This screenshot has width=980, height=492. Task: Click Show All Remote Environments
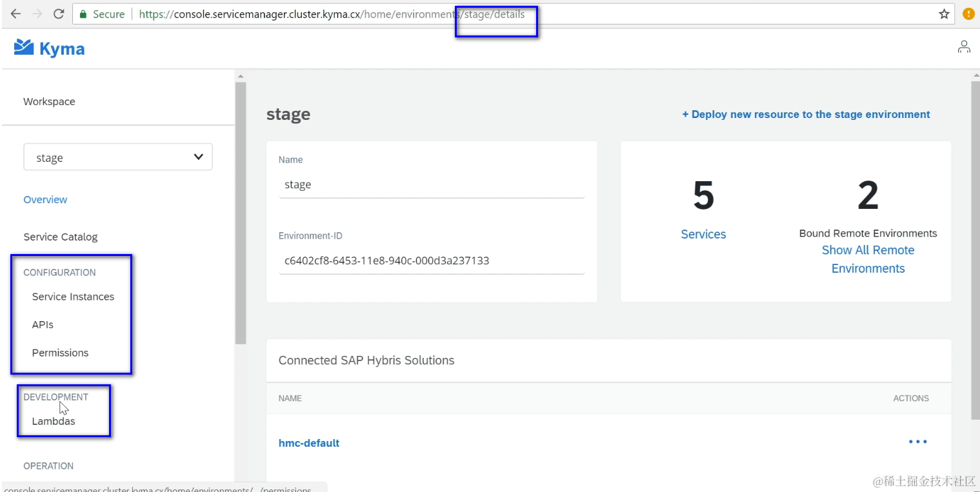pyautogui.click(x=868, y=259)
